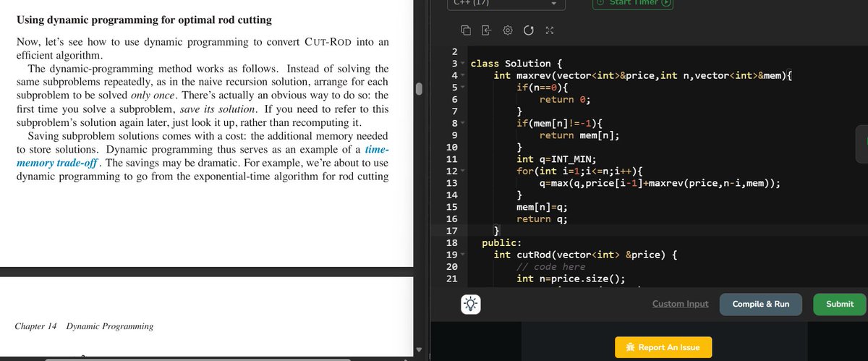
Task: Collapse the fold arrow at line 12
Action: 463,171
